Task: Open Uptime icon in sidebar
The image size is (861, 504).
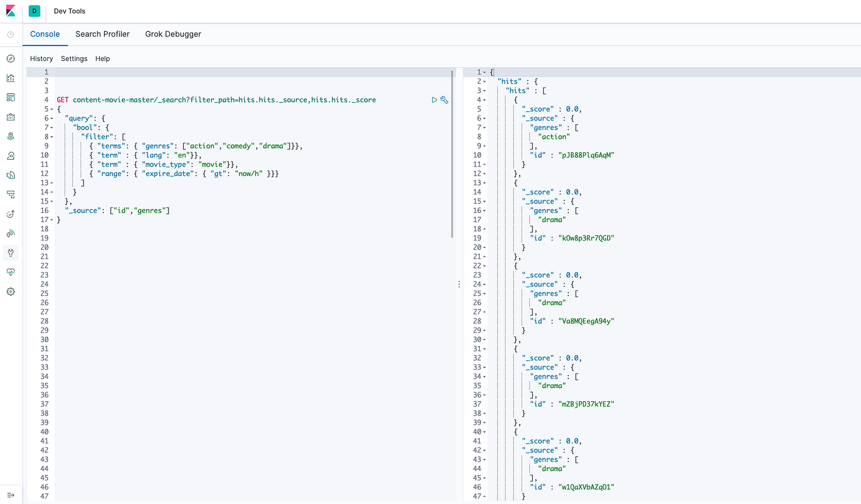Action: 10,234
